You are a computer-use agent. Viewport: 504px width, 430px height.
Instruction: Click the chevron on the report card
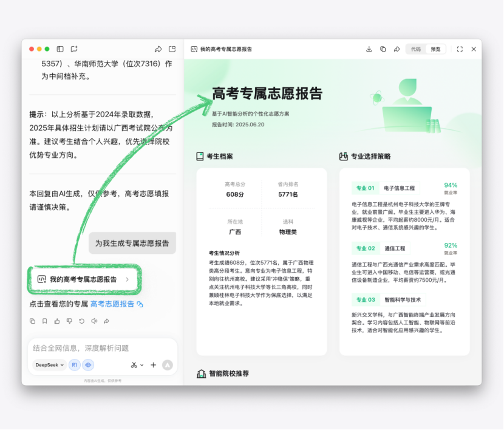point(128,279)
